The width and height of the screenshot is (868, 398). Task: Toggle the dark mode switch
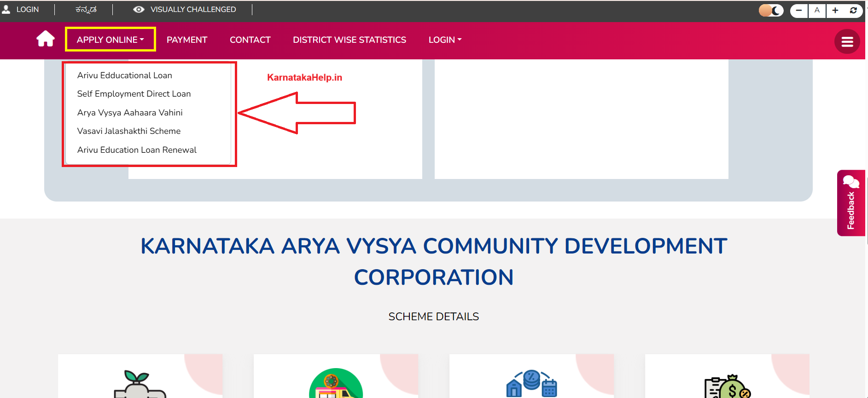771,10
